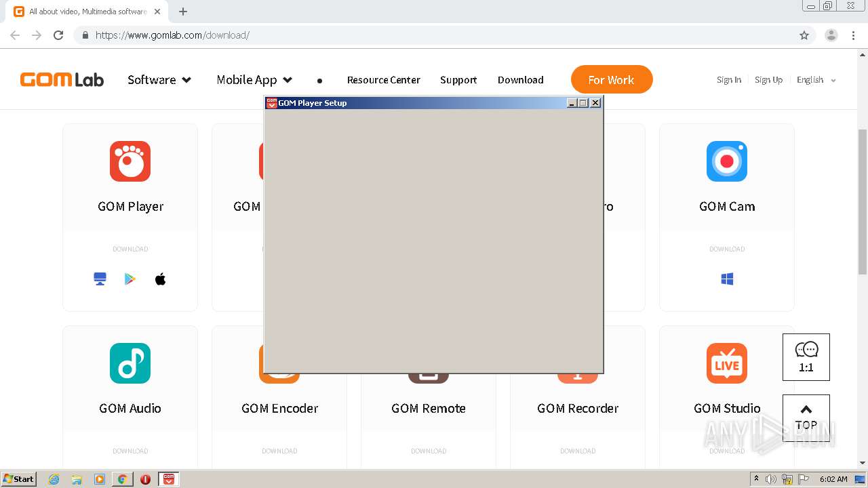Close the GOM Player Setup window
The image size is (868, 488).
pyautogui.click(x=595, y=103)
